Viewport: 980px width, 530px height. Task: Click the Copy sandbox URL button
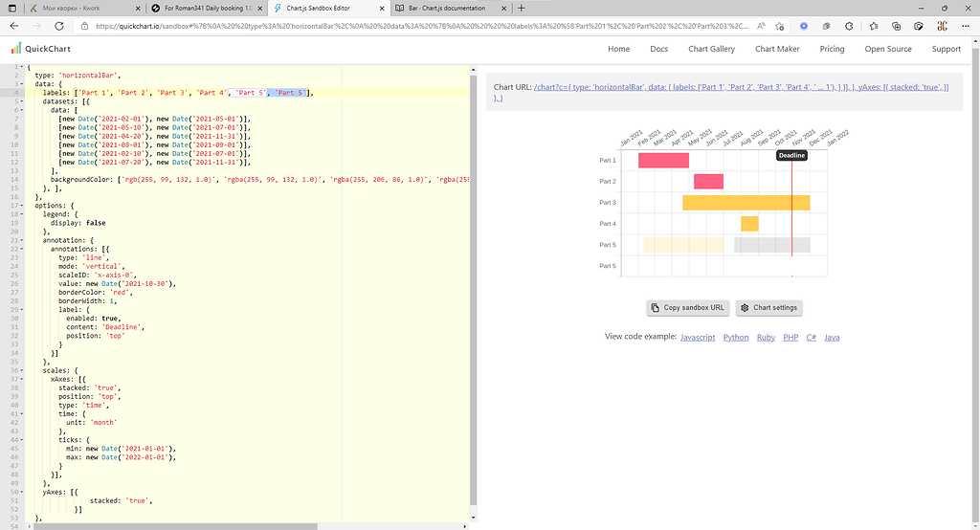pyautogui.click(x=687, y=308)
